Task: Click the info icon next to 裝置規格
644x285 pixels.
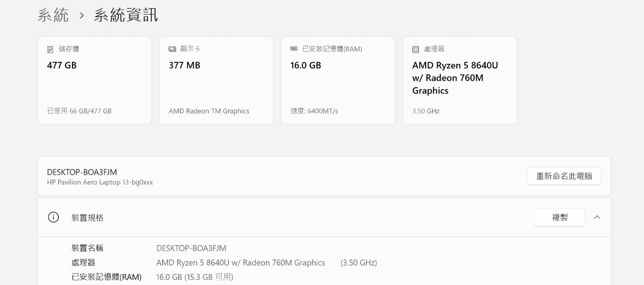Action: click(x=53, y=217)
